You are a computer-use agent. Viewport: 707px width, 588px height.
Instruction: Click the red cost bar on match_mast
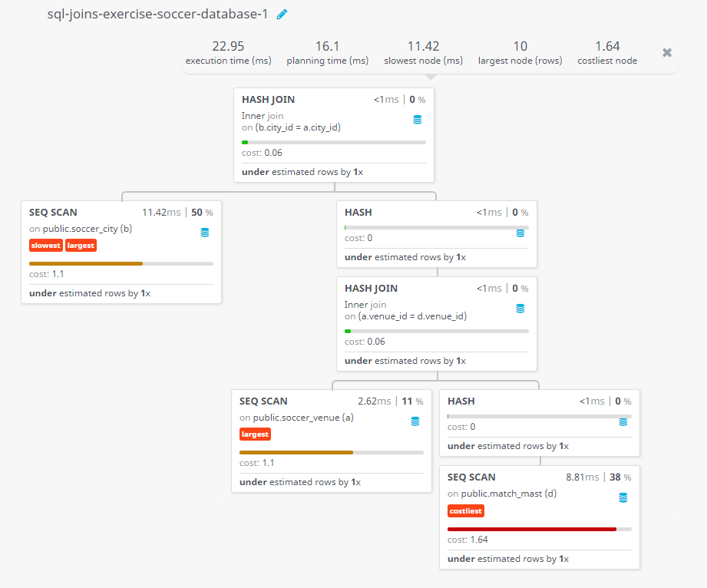click(531, 529)
